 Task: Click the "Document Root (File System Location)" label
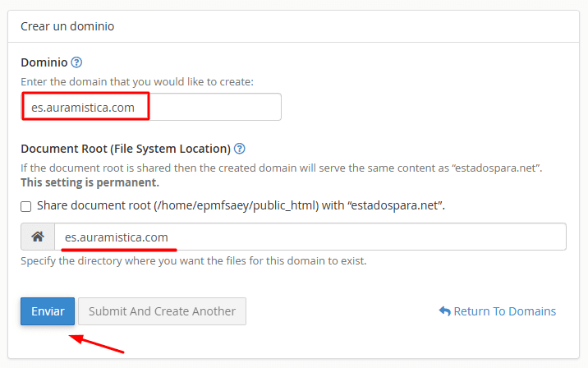[125, 149]
